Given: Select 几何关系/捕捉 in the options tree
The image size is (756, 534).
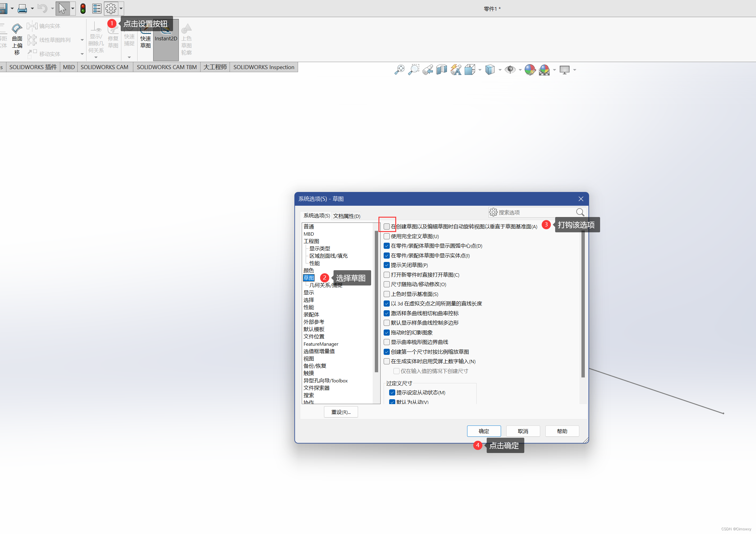Looking at the screenshot, I should point(326,285).
